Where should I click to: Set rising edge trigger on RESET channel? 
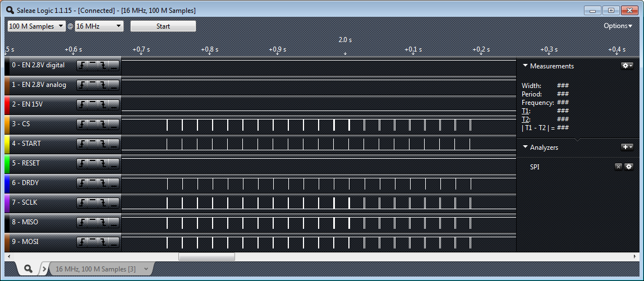click(82, 163)
